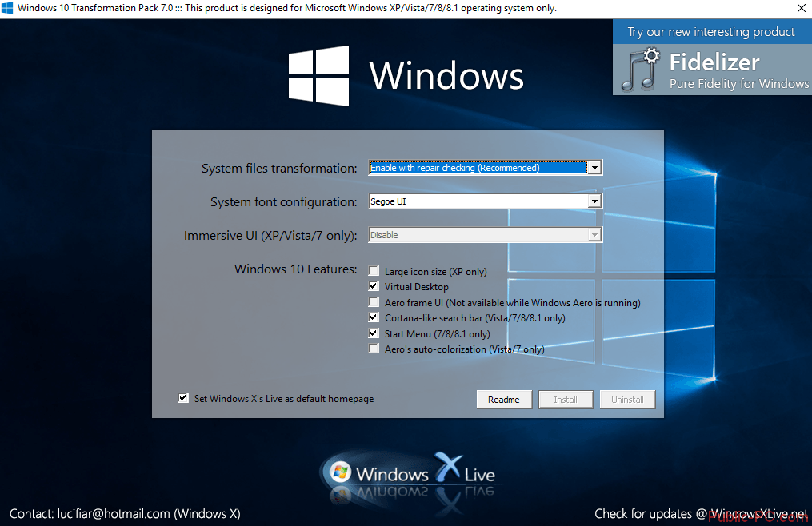The image size is (812, 526).
Task: Disable Cortana-like search bar option
Action: point(374,318)
